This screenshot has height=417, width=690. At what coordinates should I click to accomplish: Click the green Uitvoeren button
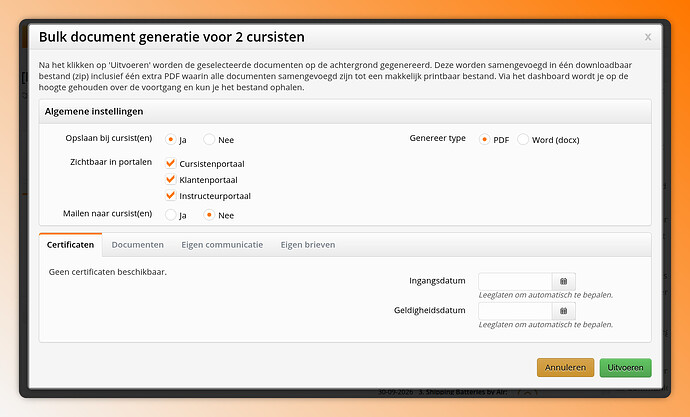point(625,367)
